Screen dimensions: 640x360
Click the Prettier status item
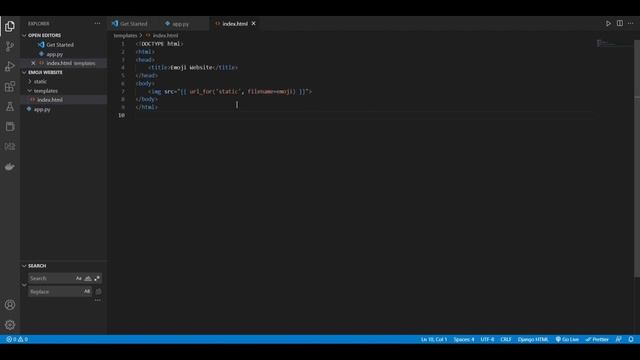tap(597, 340)
